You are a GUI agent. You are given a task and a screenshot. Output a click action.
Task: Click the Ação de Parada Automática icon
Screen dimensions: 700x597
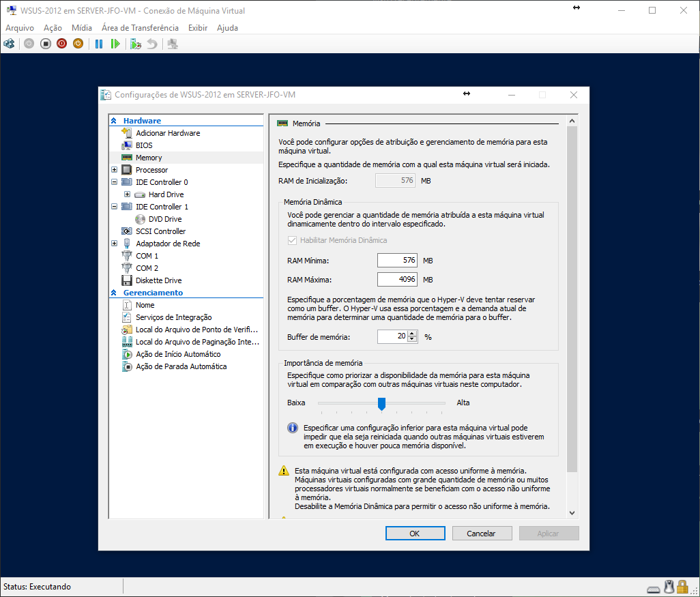127,366
